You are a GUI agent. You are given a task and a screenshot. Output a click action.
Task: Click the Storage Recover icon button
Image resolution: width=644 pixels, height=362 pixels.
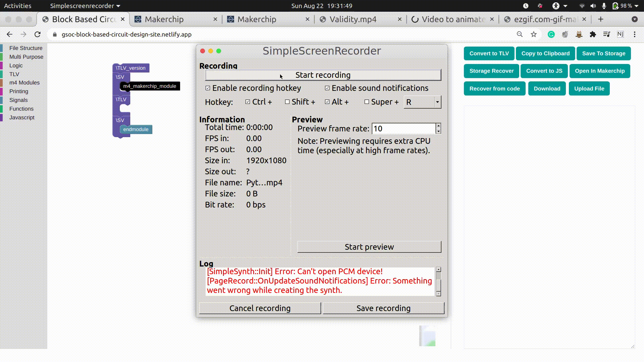[x=491, y=71]
